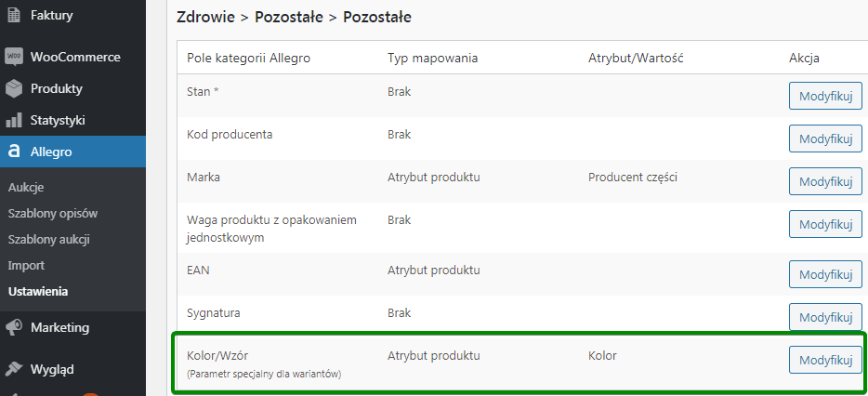Image resolution: width=868 pixels, height=396 pixels.
Task: Click the Wygląd paintbrush icon
Action: 14,369
